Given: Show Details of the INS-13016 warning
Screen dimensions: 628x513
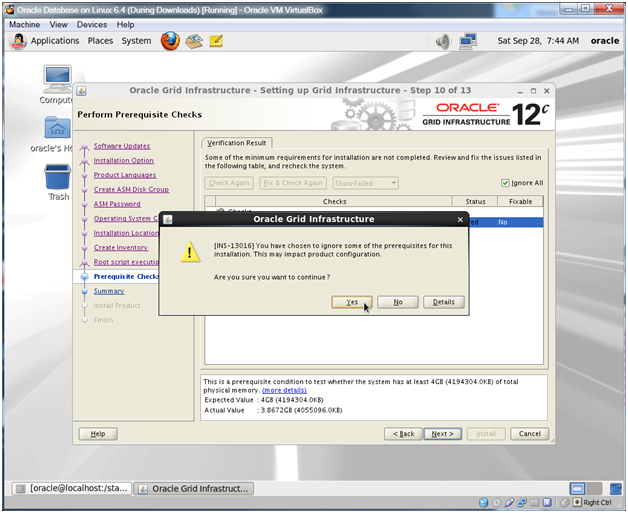Looking at the screenshot, I should coord(444,302).
